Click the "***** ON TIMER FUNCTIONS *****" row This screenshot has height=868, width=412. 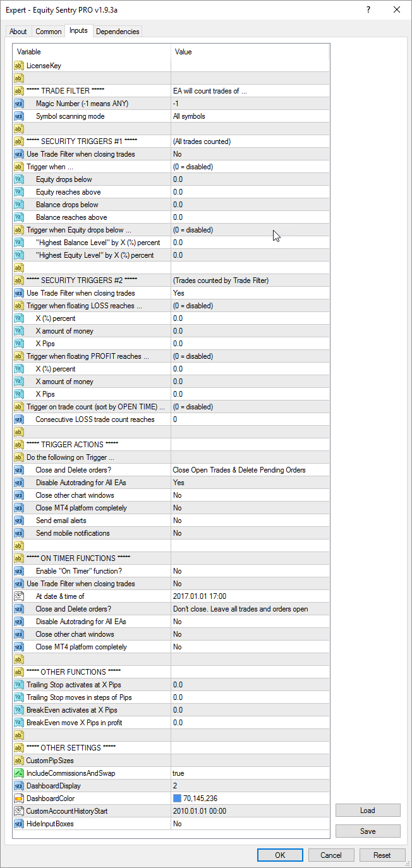(x=171, y=558)
